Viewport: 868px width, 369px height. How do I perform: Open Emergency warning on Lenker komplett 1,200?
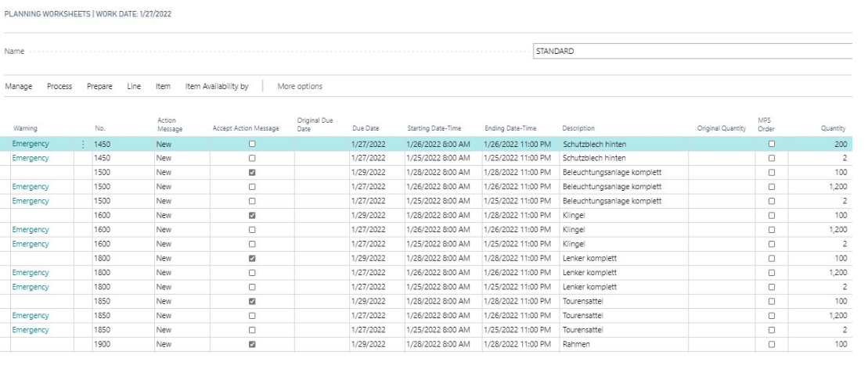click(31, 273)
